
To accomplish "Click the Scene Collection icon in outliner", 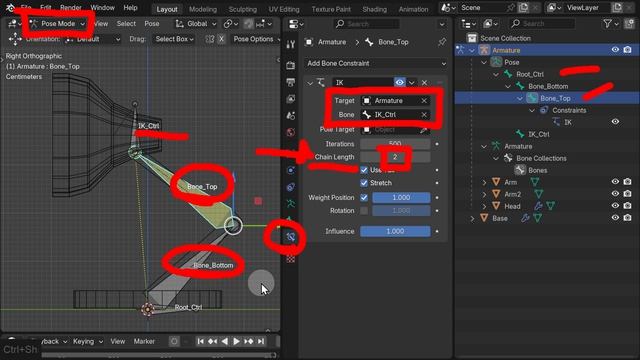I will 472,38.
